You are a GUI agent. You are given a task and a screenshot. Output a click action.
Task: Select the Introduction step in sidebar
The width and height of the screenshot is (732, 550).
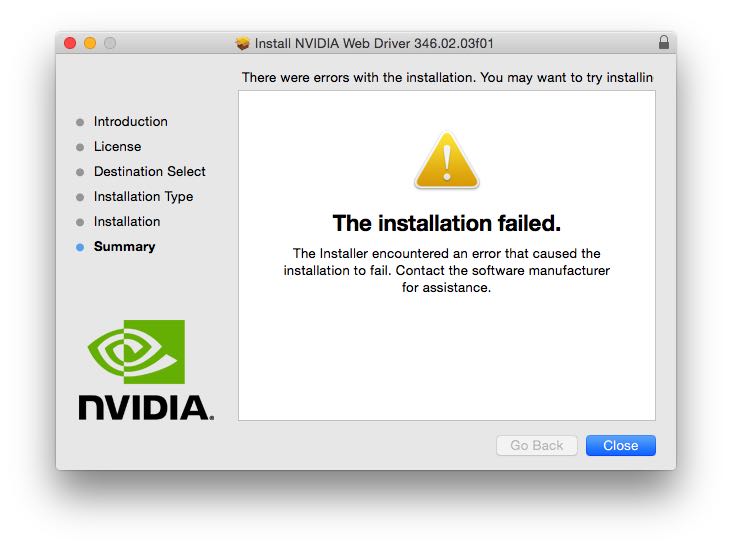(130, 121)
